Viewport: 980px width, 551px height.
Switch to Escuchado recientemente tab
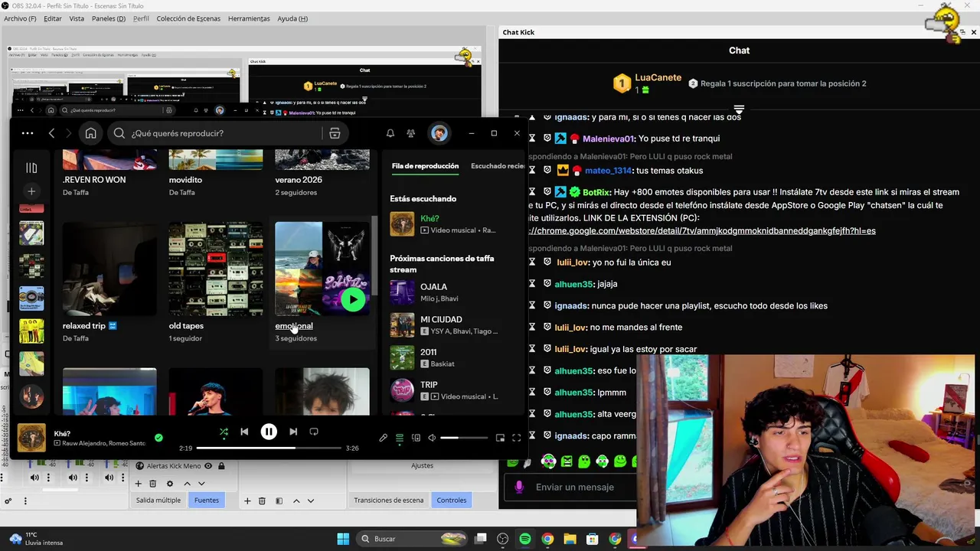498,166
